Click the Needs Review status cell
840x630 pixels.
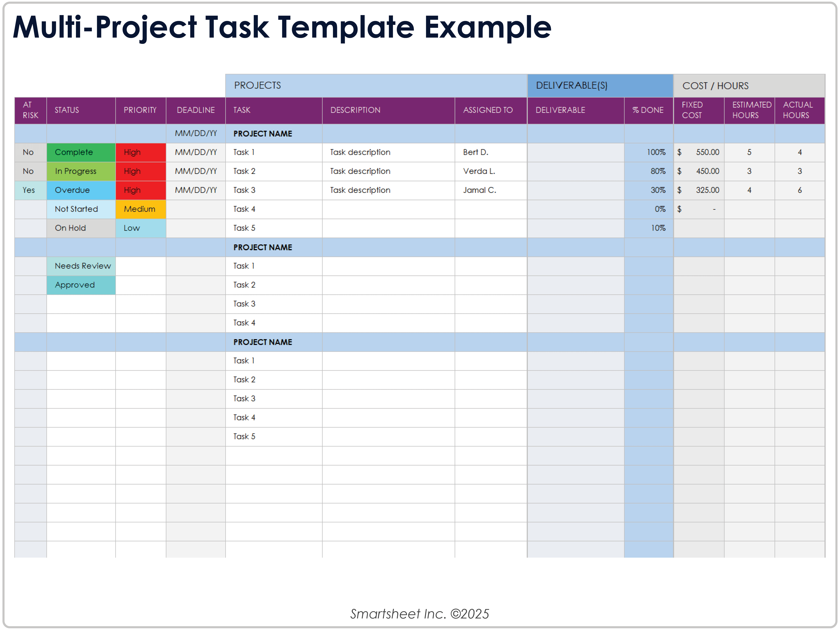point(81,266)
